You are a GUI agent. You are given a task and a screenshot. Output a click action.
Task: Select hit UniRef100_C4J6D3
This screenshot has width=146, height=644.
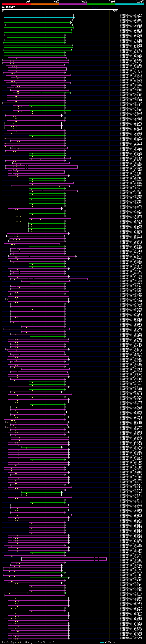131,186
